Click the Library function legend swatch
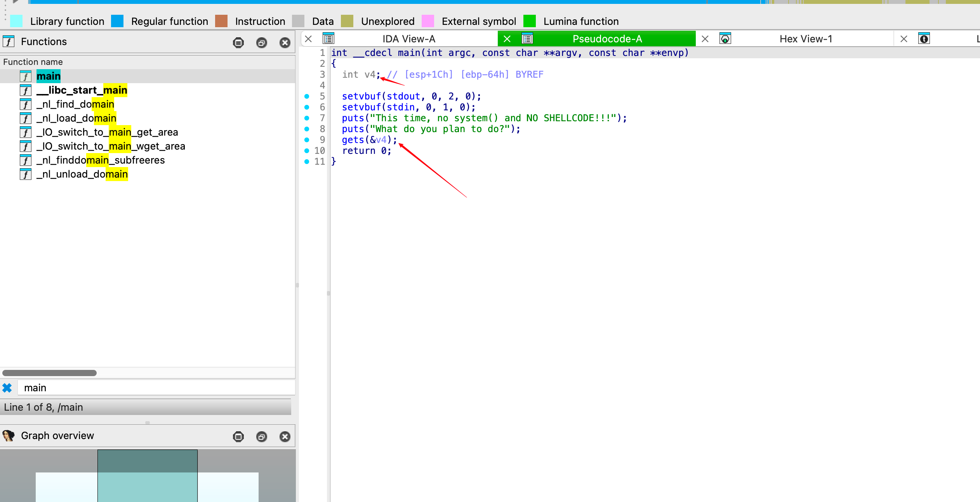The image size is (980, 502). coord(16,21)
